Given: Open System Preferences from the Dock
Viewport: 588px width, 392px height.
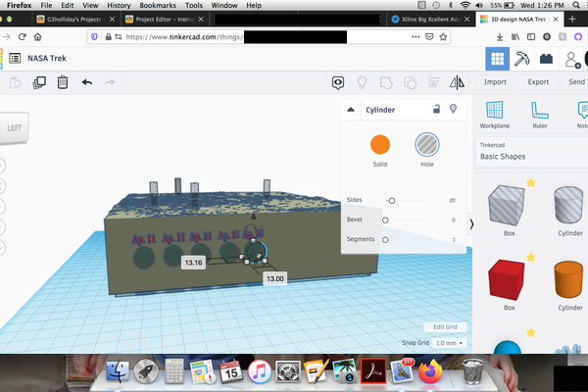Looking at the screenshot, I should [x=287, y=371].
